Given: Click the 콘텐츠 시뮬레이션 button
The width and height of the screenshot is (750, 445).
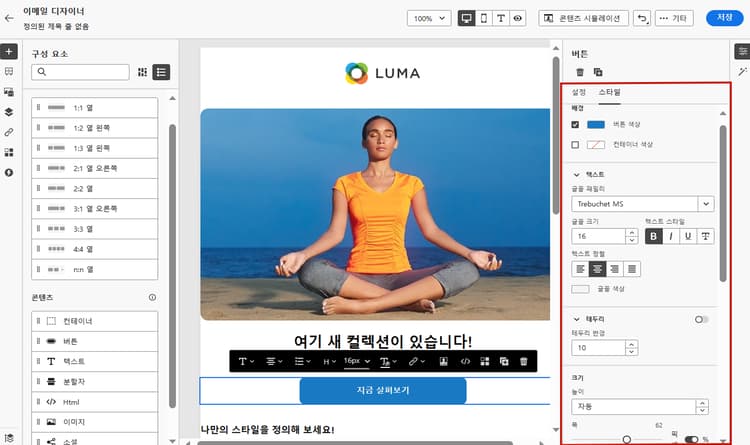Looking at the screenshot, I should [584, 18].
